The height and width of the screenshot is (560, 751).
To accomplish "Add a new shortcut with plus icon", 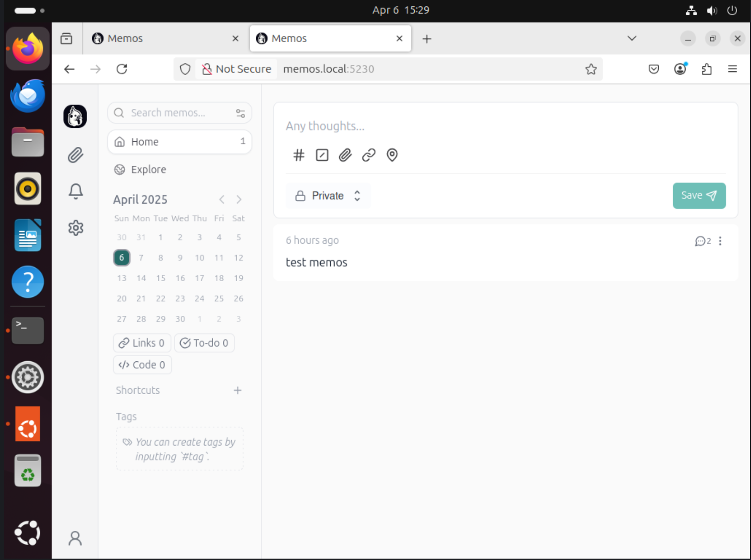I will (238, 390).
